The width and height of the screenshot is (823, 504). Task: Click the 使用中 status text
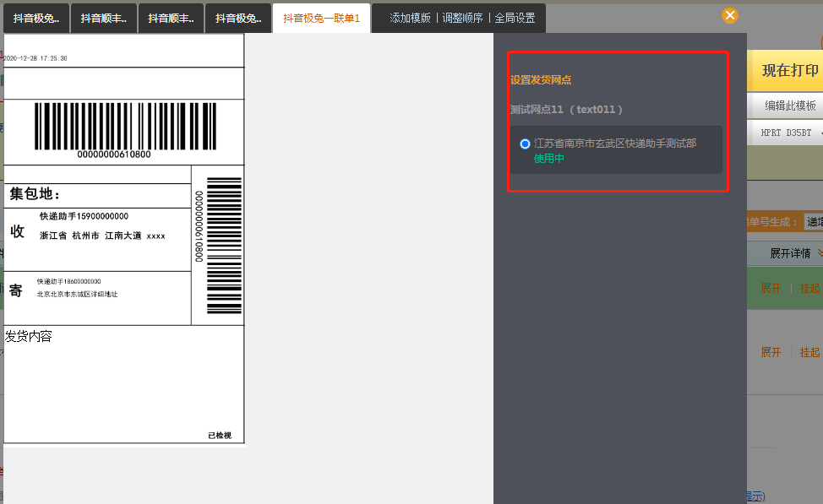click(x=548, y=159)
